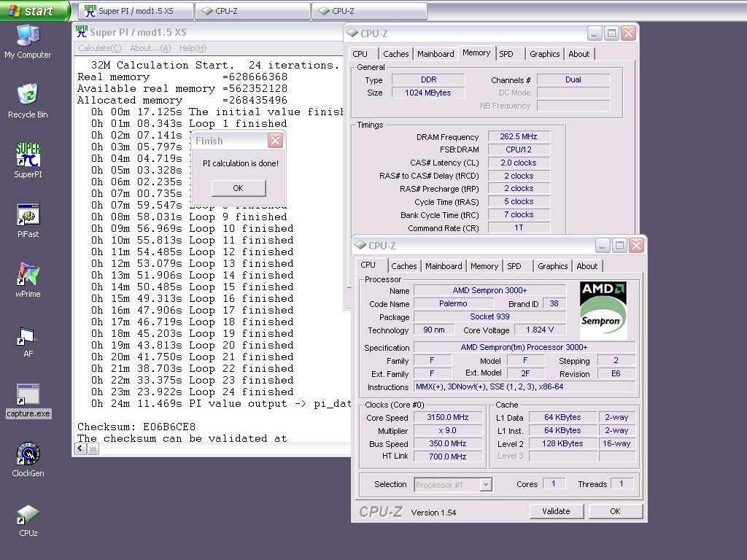Click the Instructions MMX(+), 3DNow!(+) field
This screenshot has height=560, width=747.
(x=525, y=386)
